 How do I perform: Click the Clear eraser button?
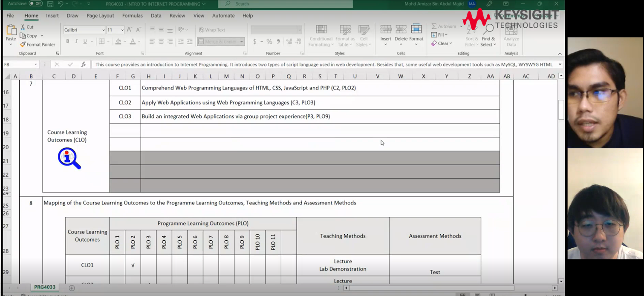[x=442, y=43]
